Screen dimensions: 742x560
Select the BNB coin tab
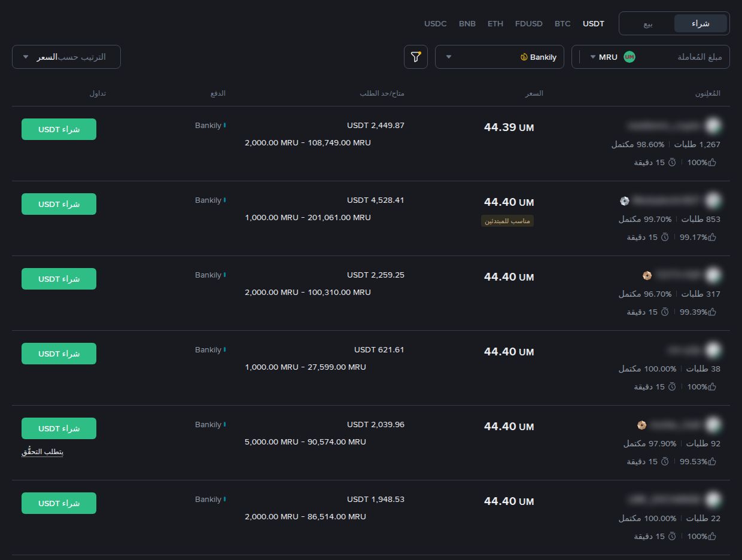[467, 23]
